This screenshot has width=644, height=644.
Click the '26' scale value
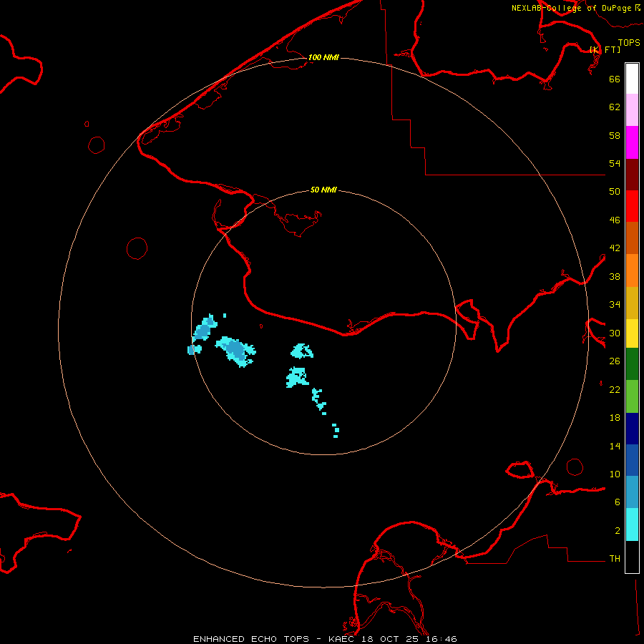615,361
